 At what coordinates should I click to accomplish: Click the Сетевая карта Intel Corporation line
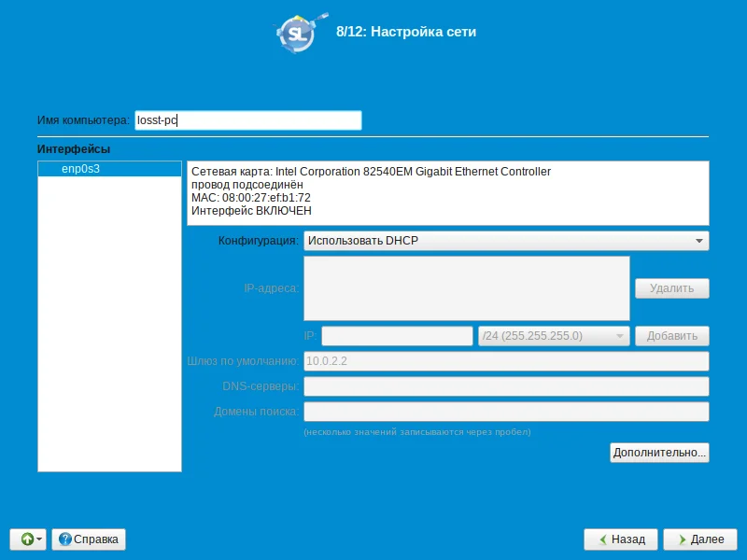[x=371, y=172]
